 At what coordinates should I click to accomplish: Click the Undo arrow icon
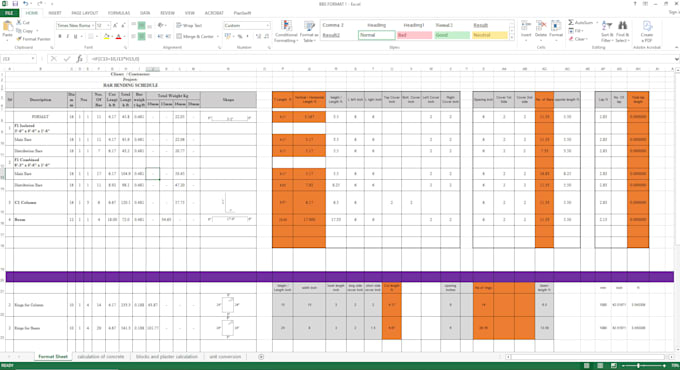pos(25,4)
